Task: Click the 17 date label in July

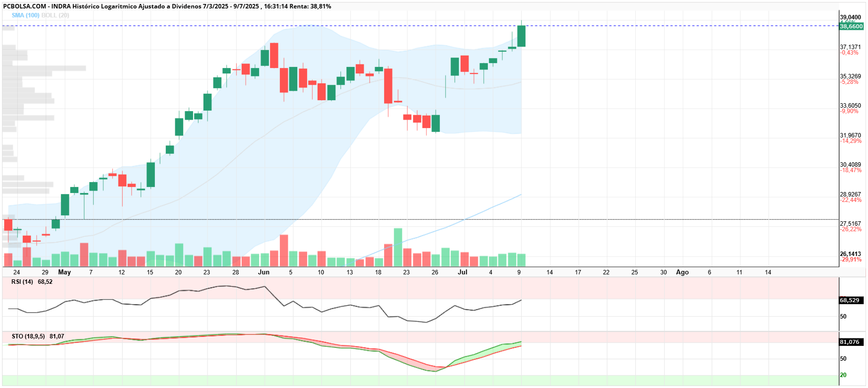Action: 578,272
